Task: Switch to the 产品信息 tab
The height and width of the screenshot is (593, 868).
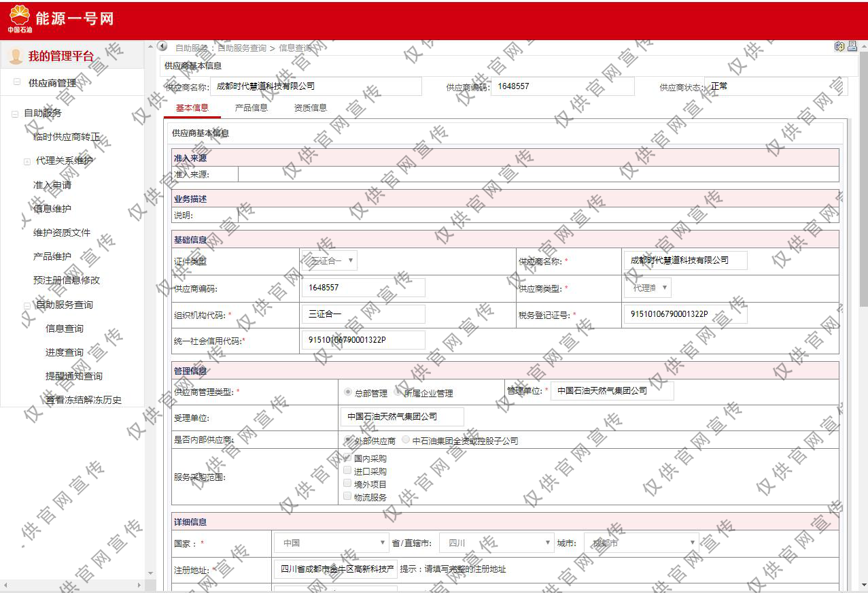Action: coord(251,107)
